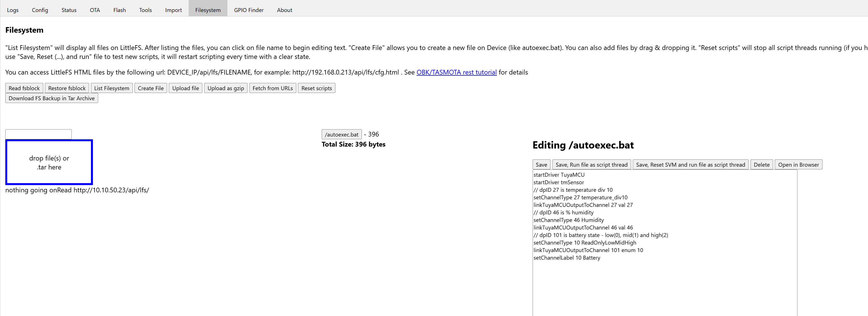Switch to the Config tab
This screenshot has height=316, width=868.
(40, 10)
